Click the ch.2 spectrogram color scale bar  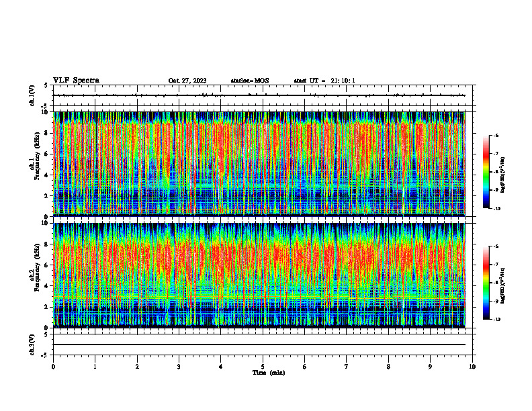(x=486, y=283)
